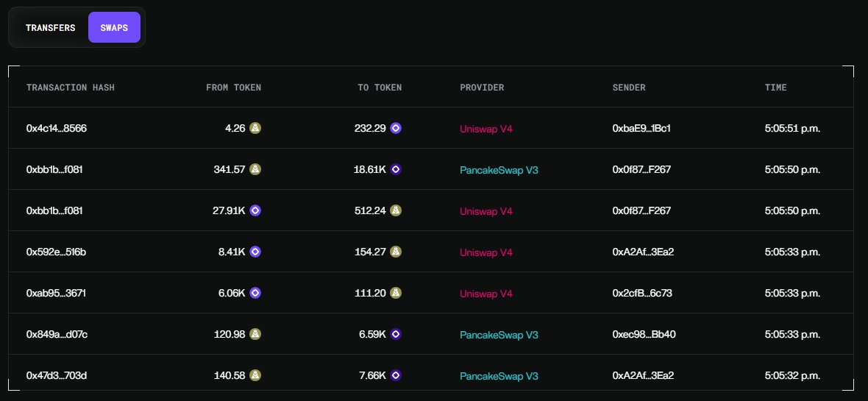Click the purple token icon beside 7.66K
868x401 pixels.
tap(396, 375)
